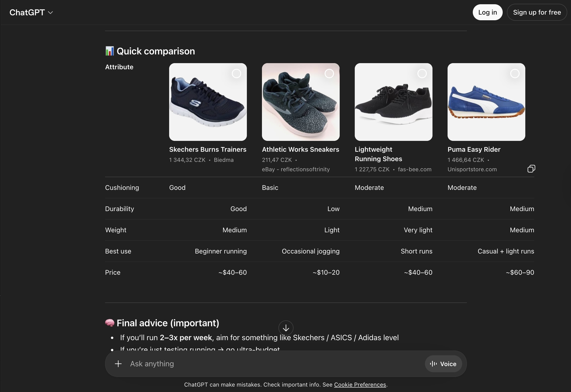Open the ChatGPT model dropdown

click(31, 12)
